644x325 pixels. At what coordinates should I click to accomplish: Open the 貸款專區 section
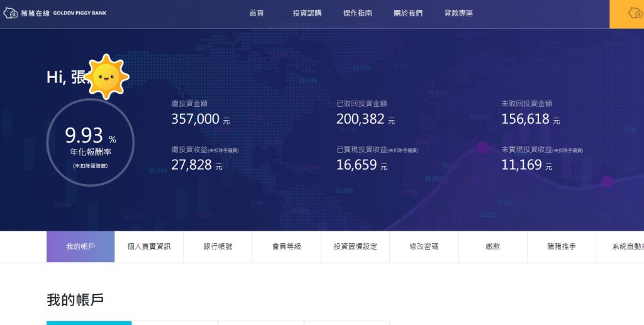click(458, 13)
